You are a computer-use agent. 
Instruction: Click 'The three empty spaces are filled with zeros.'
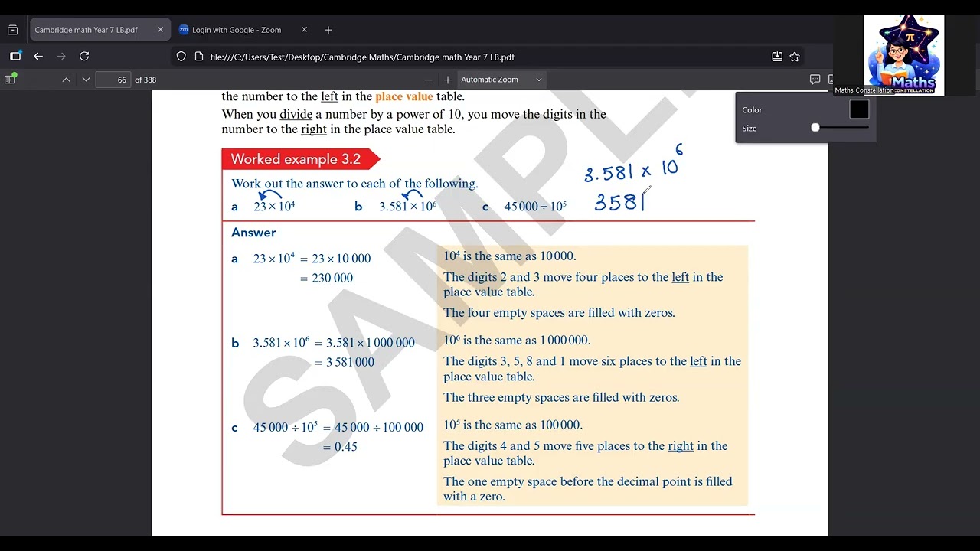(561, 397)
